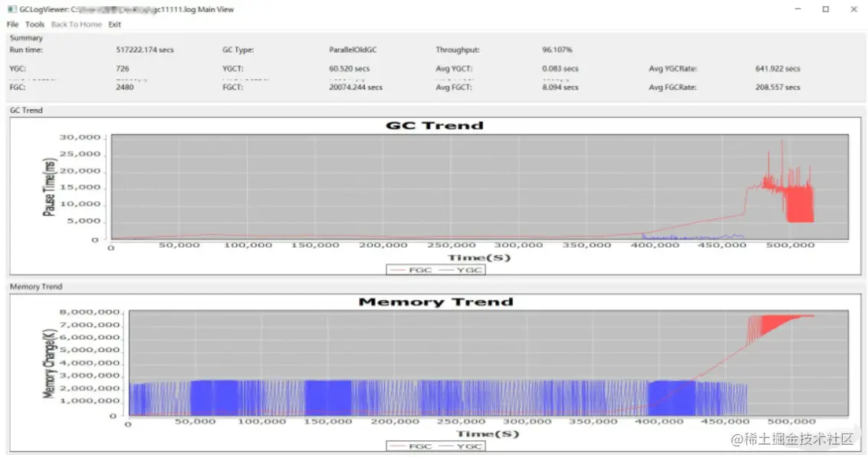Click the 8,000,000 tick on Memory Change axis
Screen dimensions: 868x461
click(x=90, y=312)
